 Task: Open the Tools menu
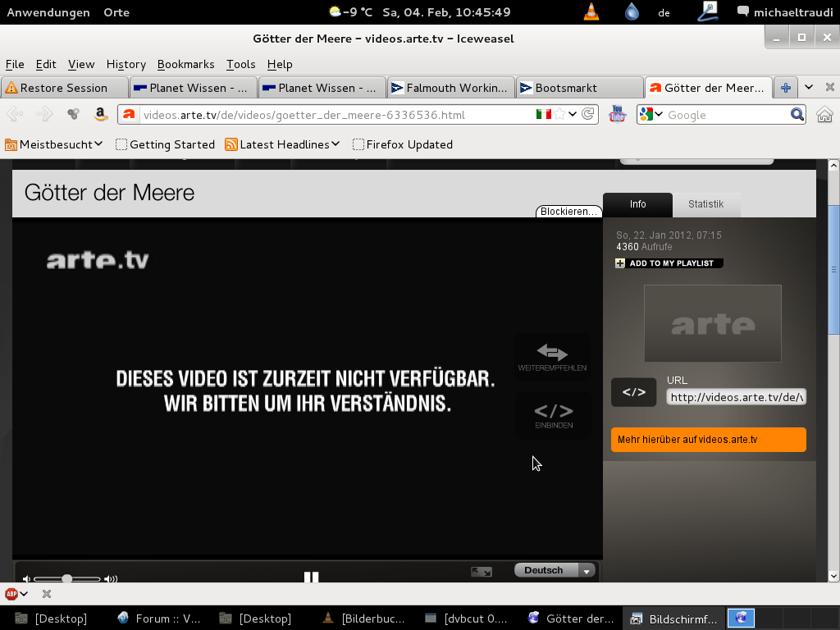point(240,64)
